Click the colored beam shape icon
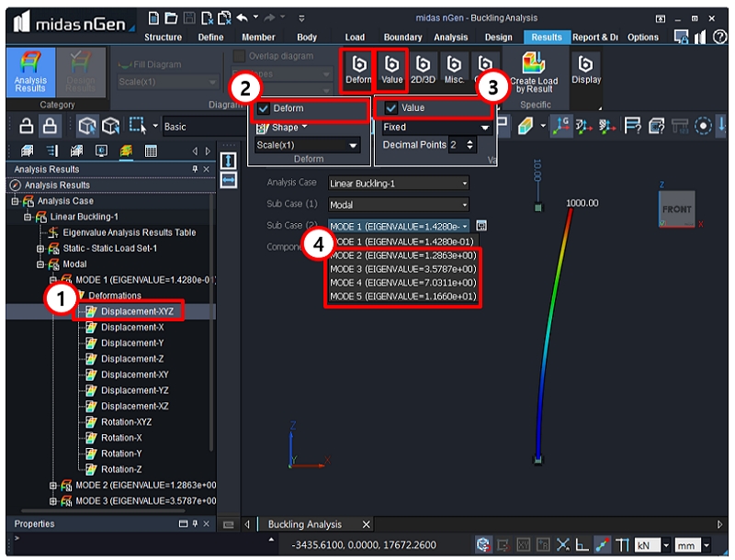 coord(526,126)
